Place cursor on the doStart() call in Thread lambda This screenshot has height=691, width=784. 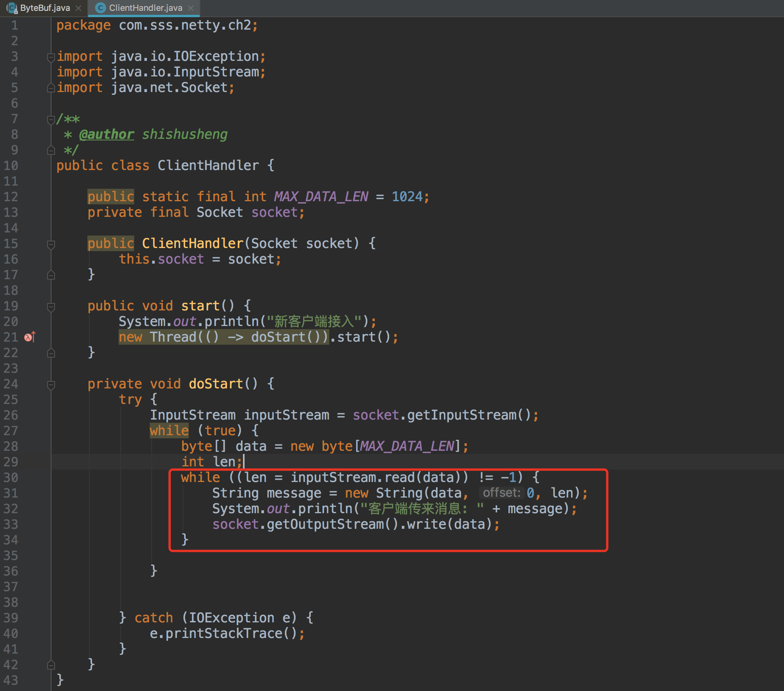(x=278, y=337)
